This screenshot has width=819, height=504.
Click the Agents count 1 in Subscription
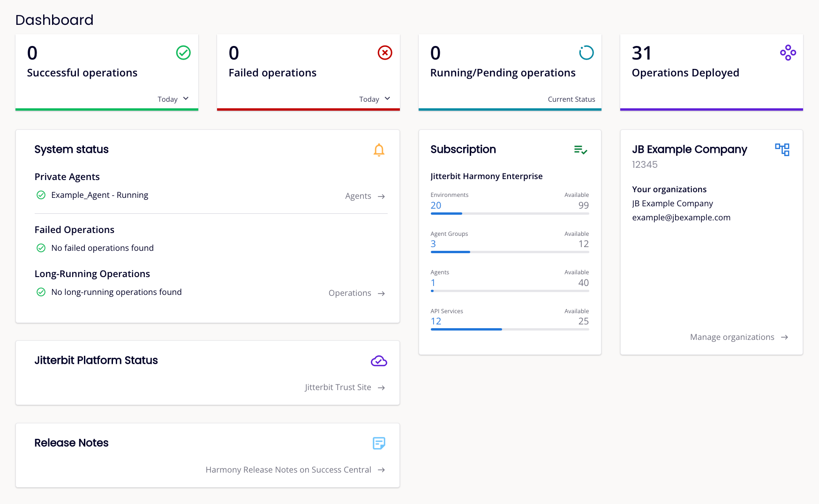click(x=433, y=283)
